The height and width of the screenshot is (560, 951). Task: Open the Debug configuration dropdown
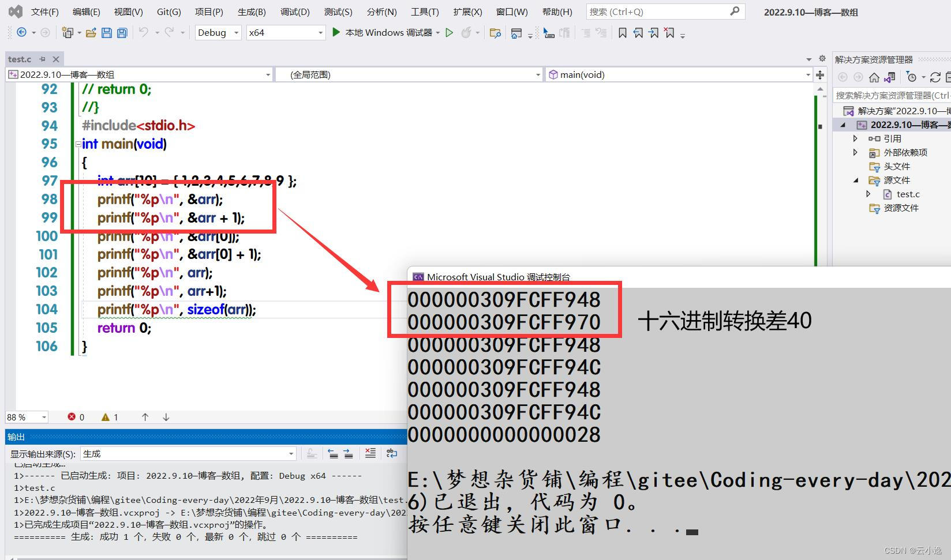click(x=218, y=33)
